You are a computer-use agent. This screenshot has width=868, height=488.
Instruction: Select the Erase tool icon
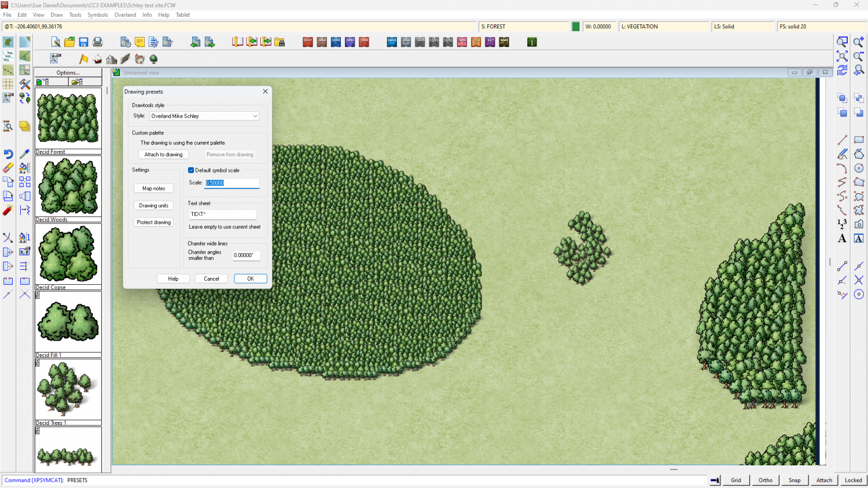tap(8, 168)
